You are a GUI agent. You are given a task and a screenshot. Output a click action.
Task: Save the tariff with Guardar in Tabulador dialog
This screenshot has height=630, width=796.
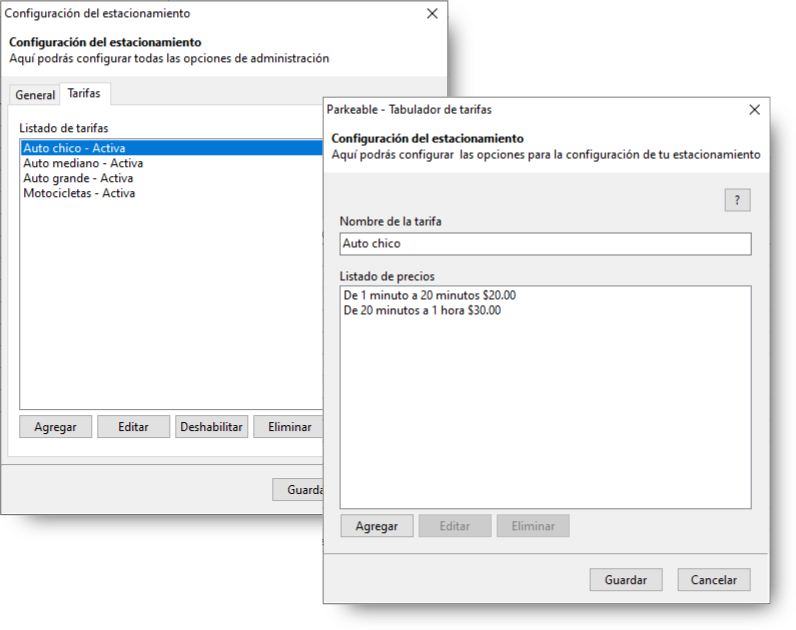click(626, 580)
